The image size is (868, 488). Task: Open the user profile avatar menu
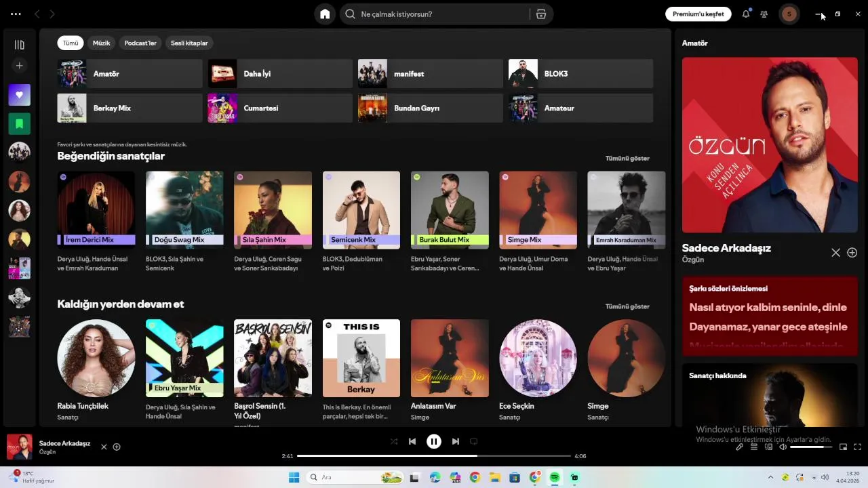pyautogui.click(x=789, y=14)
